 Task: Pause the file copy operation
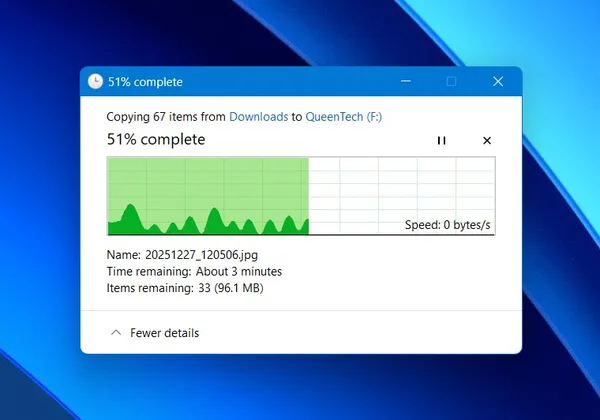[441, 141]
